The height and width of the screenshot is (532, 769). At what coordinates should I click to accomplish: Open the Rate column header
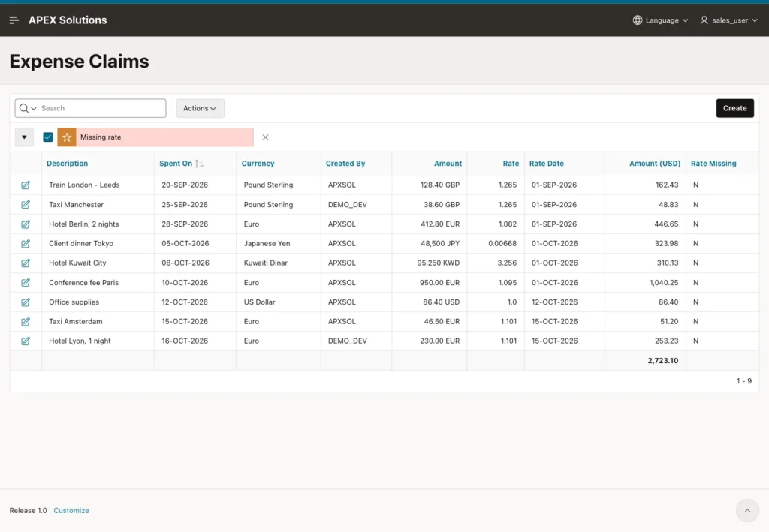click(511, 164)
